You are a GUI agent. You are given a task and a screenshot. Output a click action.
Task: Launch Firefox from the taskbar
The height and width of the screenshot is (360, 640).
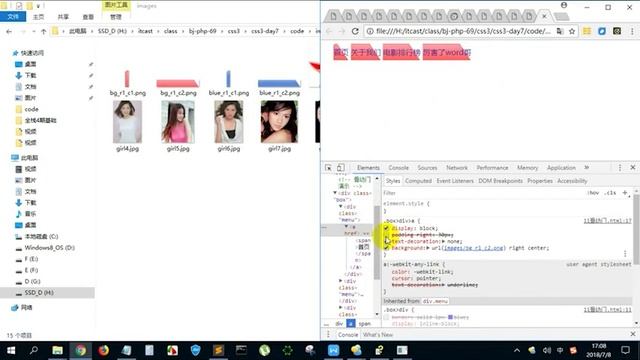[x=103, y=350]
